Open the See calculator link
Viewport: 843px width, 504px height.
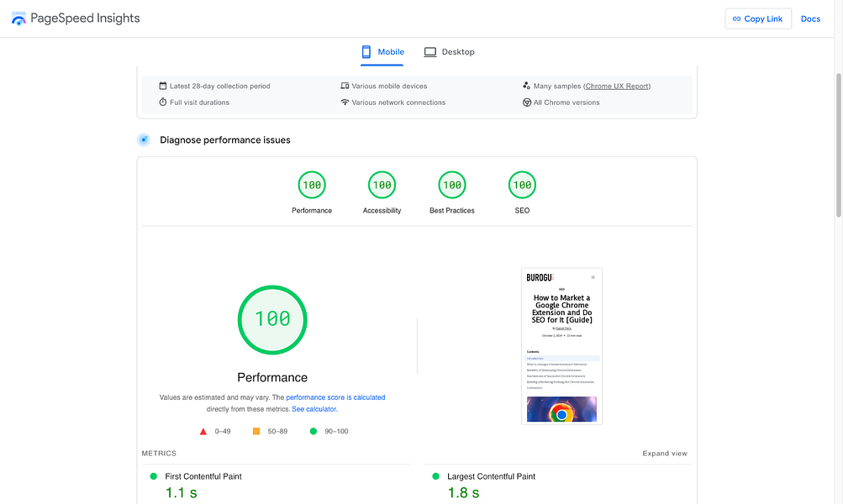pos(314,409)
